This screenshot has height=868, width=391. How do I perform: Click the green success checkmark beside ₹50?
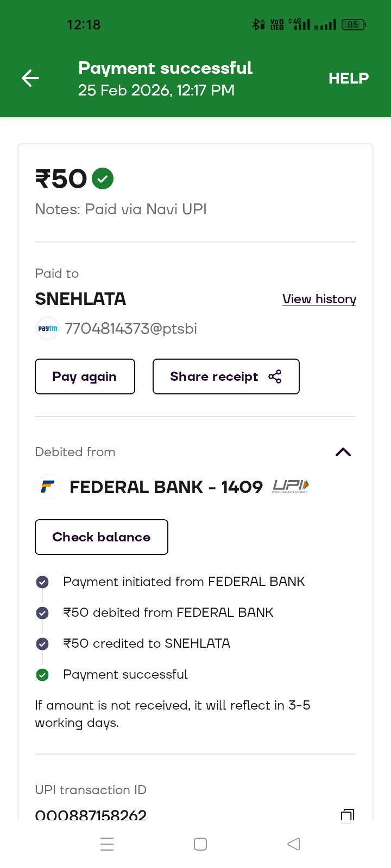tap(103, 178)
